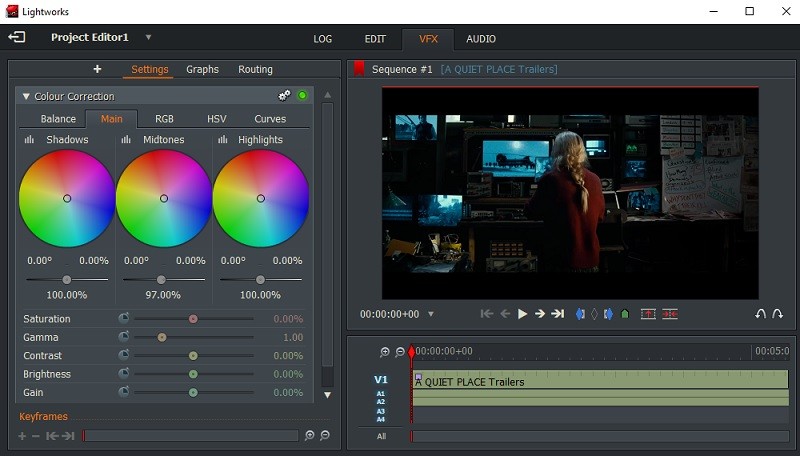Click the Contrast keyframe stopwatch icon
The width and height of the screenshot is (800, 456).
pyautogui.click(x=123, y=355)
